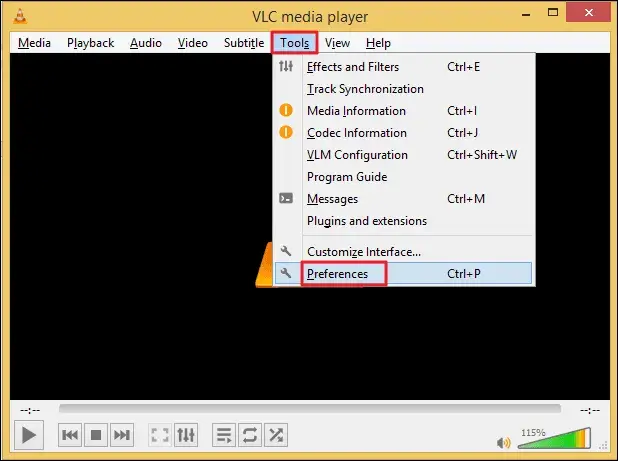Image resolution: width=618 pixels, height=461 pixels.
Task: Click the VLC cone title bar icon
Action: [x=20, y=16]
